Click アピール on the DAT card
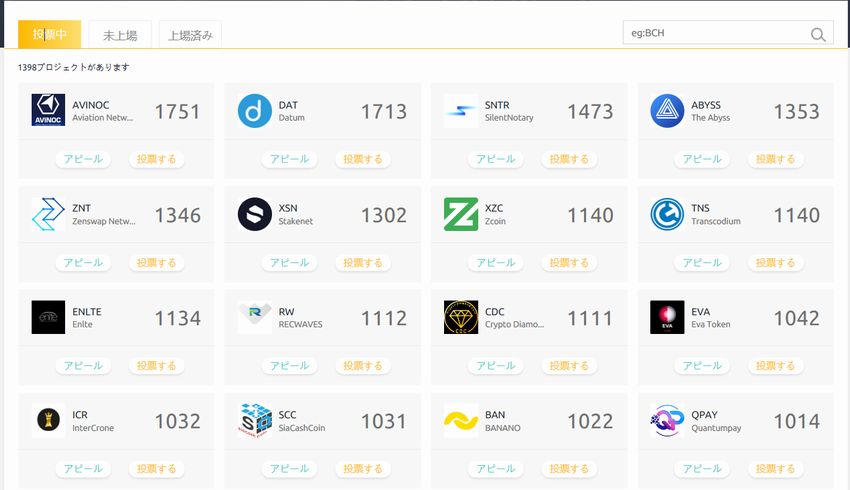This screenshot has width=850, height=490. click(289, 159)
